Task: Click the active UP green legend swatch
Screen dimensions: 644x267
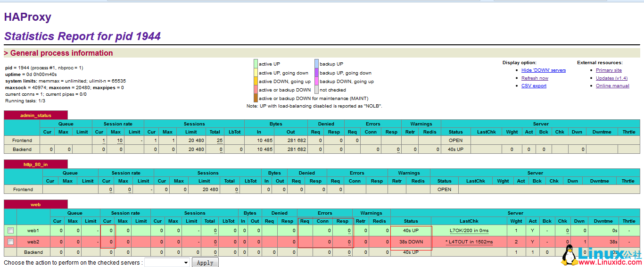Action: pos(256,64)
